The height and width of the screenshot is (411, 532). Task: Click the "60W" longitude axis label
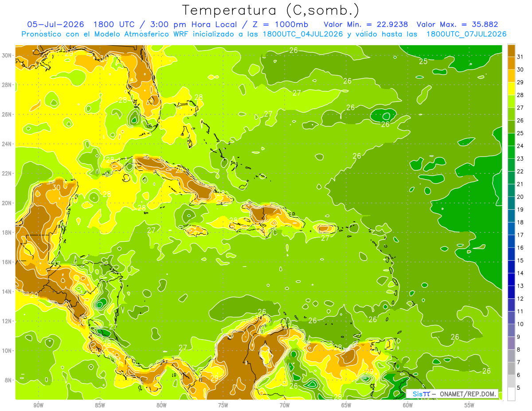tap(408, 405)
